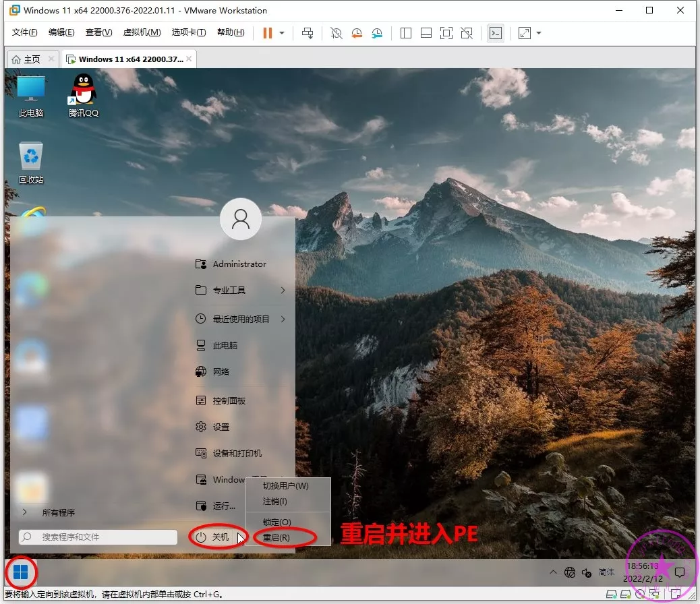Click the Windows Start button on taskbar
This screenshot has height=604, width=700.
point(21,573)
